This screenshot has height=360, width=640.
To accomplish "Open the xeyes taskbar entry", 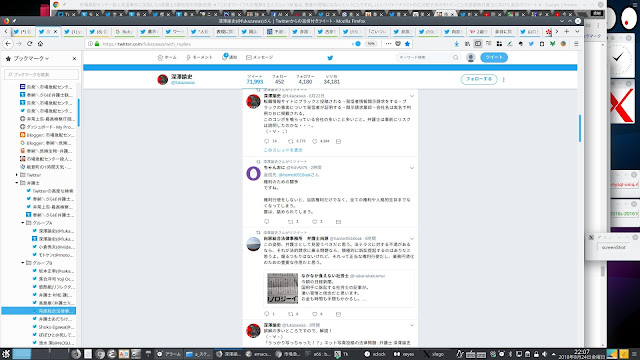I will (x=404, y=354).
